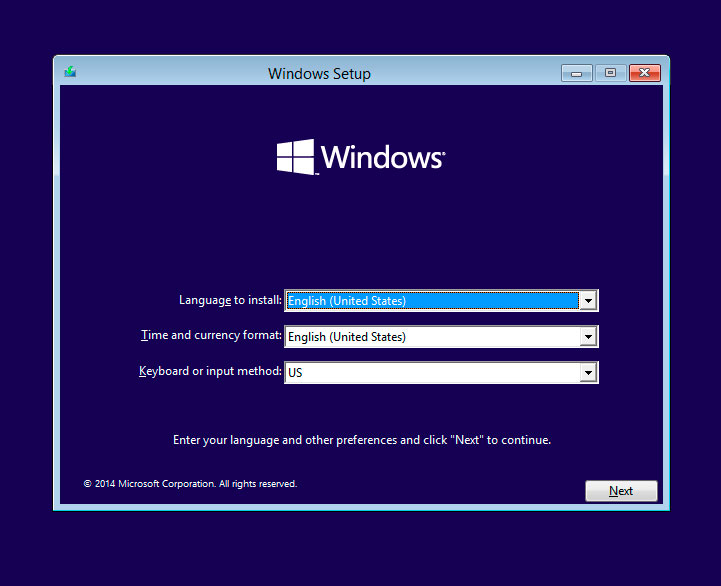
Task: Expand Language to install dropdown arrow
Action: tap(588, 300)
